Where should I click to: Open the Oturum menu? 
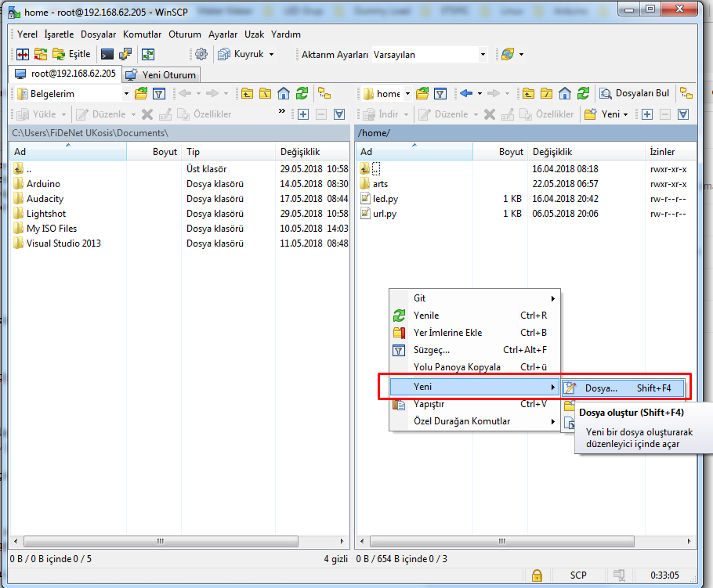[185, 34]
